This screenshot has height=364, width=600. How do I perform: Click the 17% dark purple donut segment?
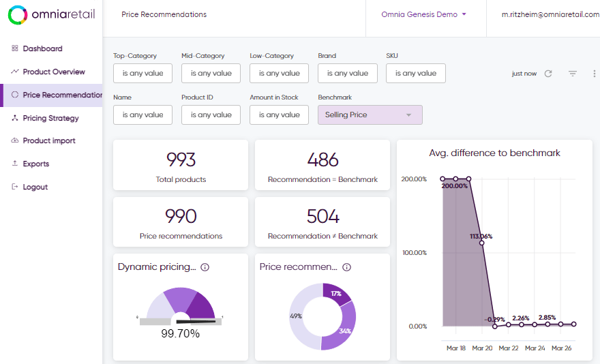point(336,294)
